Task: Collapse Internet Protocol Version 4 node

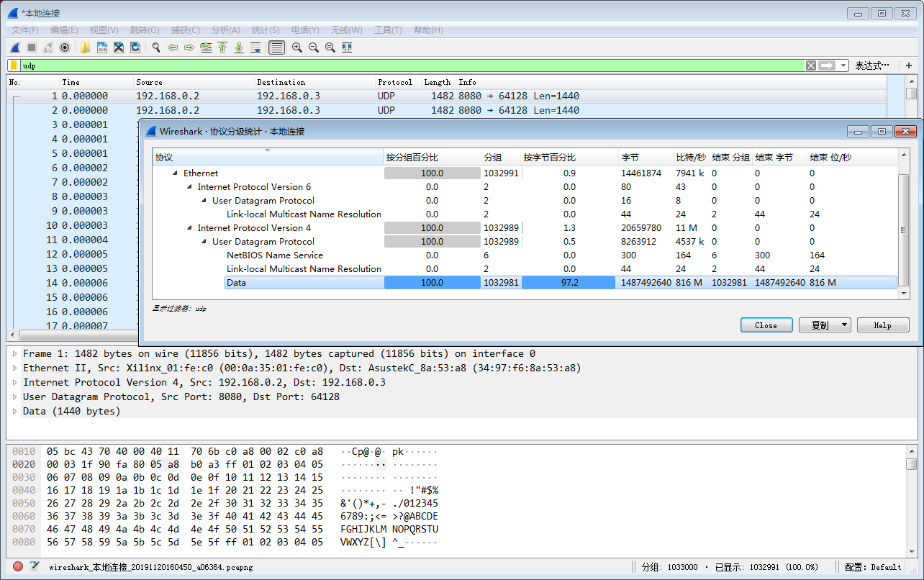Action: click(x=190, y=228)
